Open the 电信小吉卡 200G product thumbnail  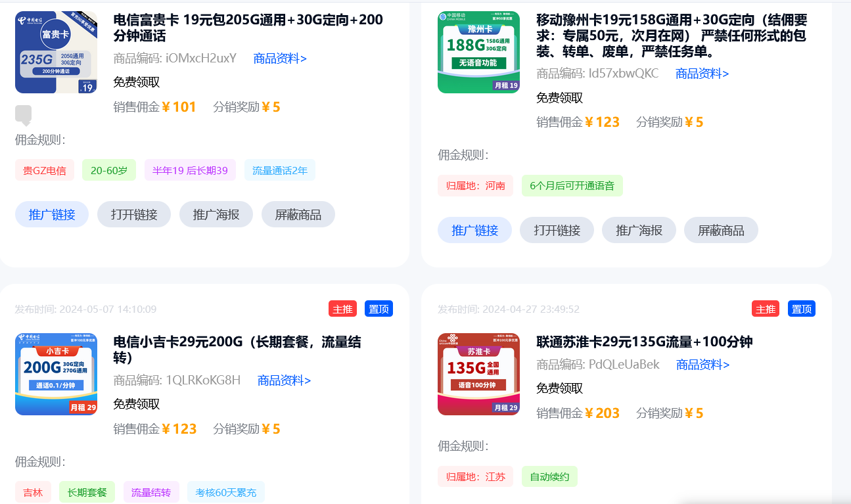point(56,374)
